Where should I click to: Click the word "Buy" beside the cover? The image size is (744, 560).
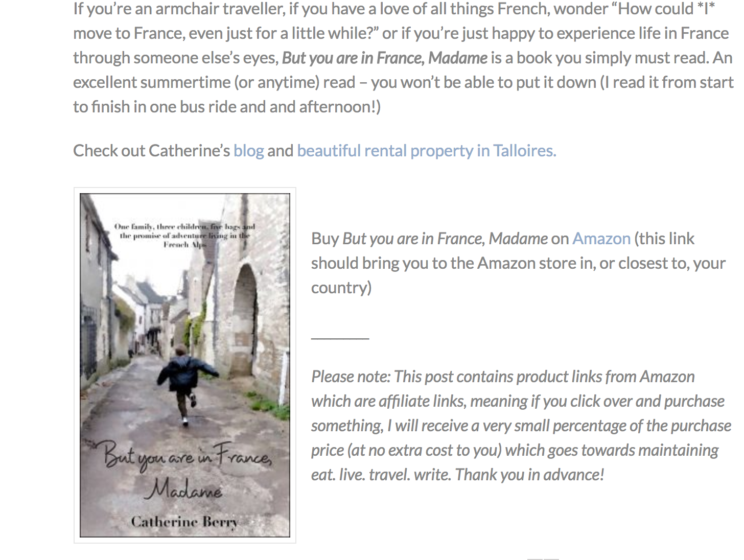pyautogui.click(x=325, y=239)
